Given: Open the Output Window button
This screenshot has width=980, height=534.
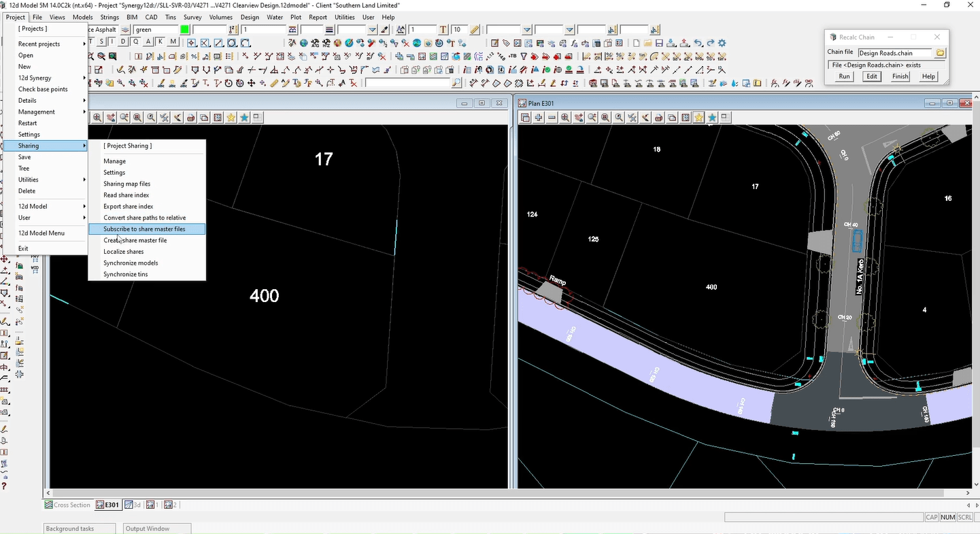Looking at the screenshot, I should click(x=156, y=529).
